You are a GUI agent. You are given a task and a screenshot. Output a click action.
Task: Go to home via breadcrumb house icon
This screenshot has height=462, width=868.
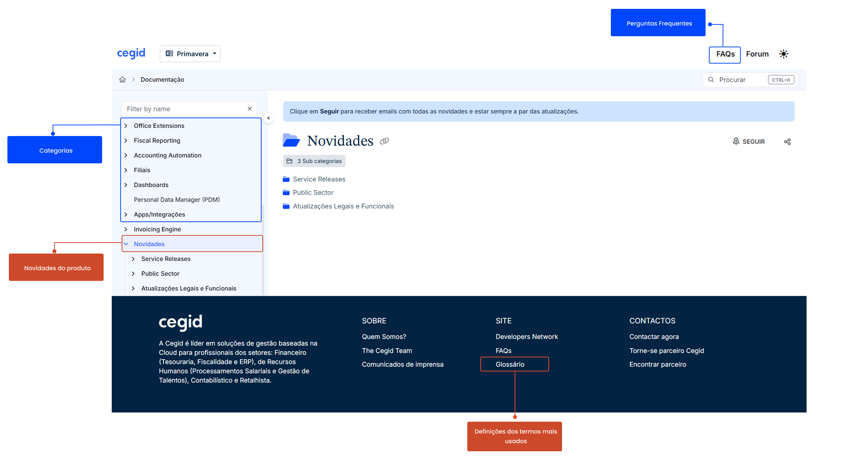click(122, 79)
